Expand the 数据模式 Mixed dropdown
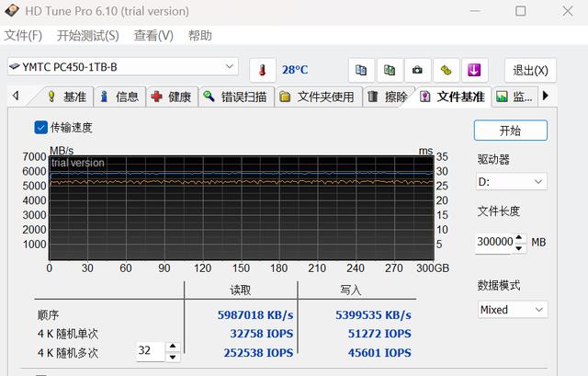Viewport: 588px width, 376px height. point(512,310)
